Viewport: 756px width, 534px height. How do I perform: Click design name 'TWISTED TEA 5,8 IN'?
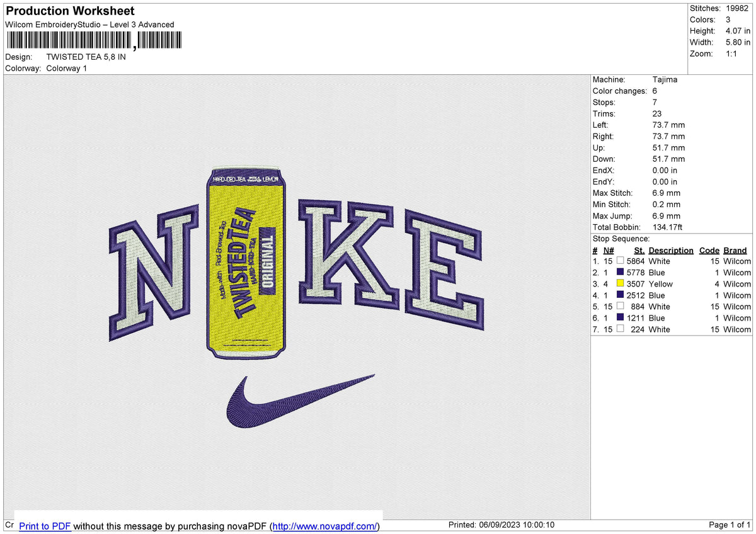[86, 57]
